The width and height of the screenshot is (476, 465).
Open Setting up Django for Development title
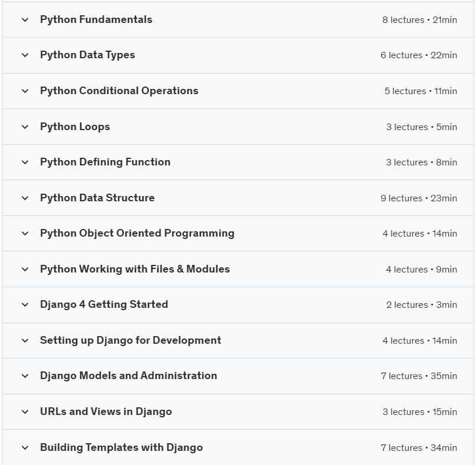click(131, 341)
